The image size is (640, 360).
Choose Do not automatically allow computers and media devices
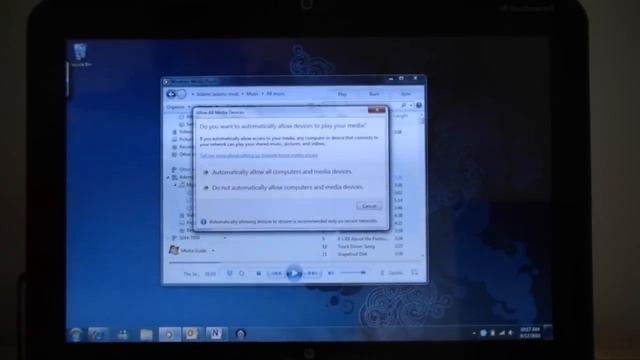pos(284,187)
